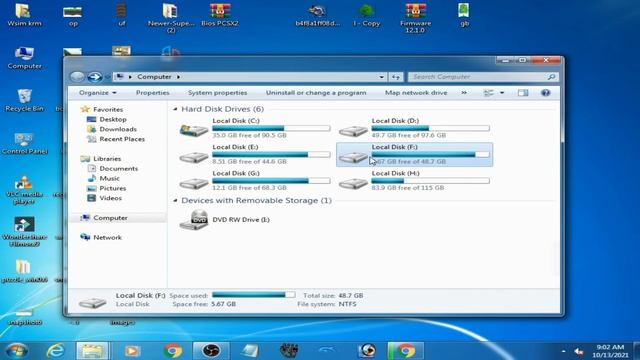Click Local Disk (C:) capacity bar
Viewport: 640px width, 360px height.
point(271,128)
